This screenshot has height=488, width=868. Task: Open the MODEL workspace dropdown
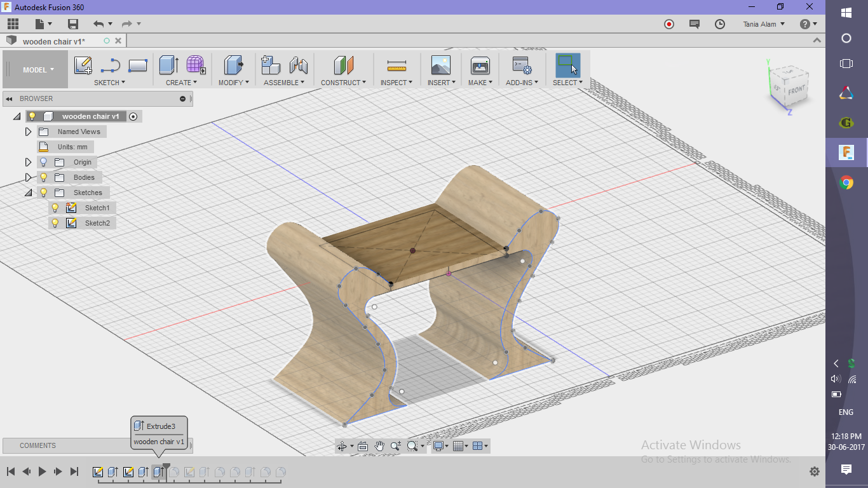(36, 70)
